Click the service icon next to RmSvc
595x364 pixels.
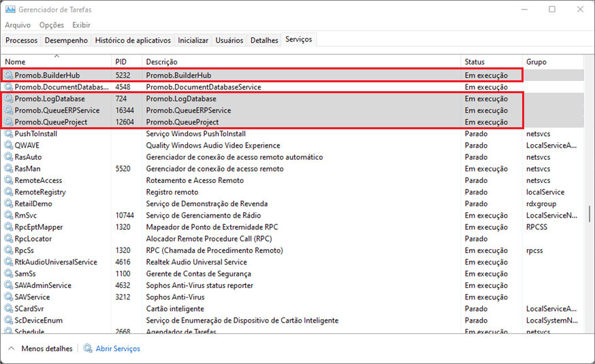click(x=8, y=216)
